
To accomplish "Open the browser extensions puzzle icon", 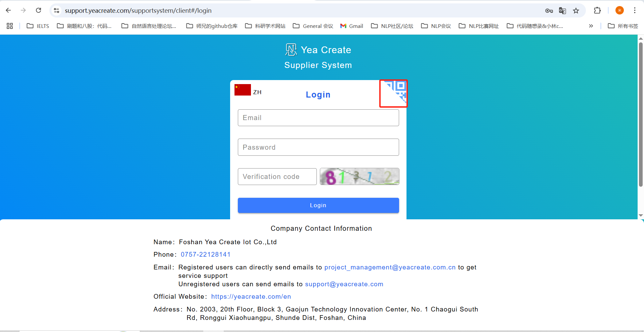I will pyautogui.click(x=597, y=10).
